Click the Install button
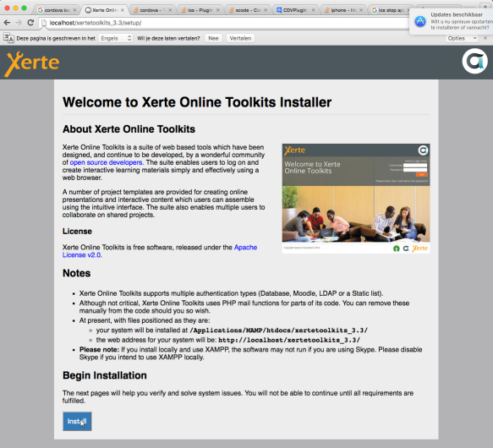Screen dimensions: 493x448 (77, 421)
